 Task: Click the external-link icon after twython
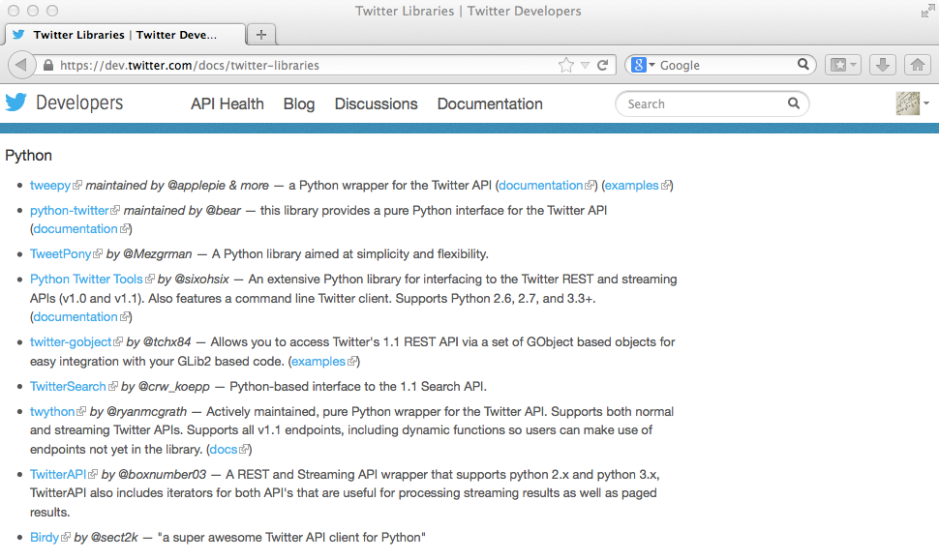(x=81, y=412)
